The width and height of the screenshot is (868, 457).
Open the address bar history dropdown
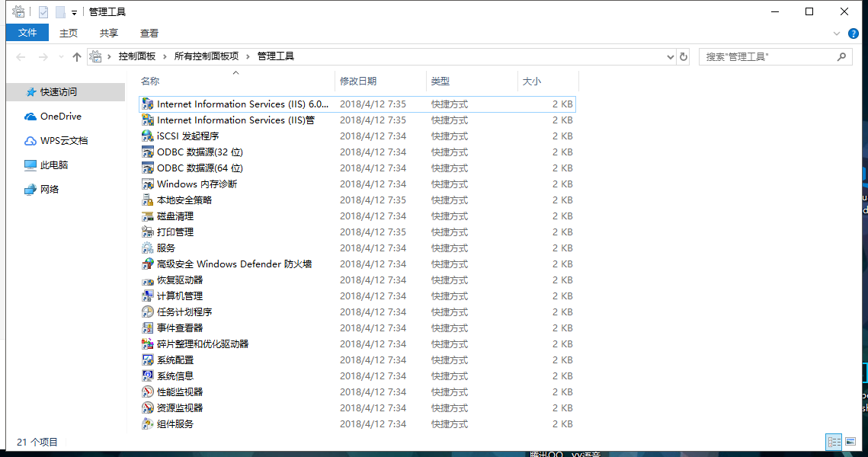(670, 57)
